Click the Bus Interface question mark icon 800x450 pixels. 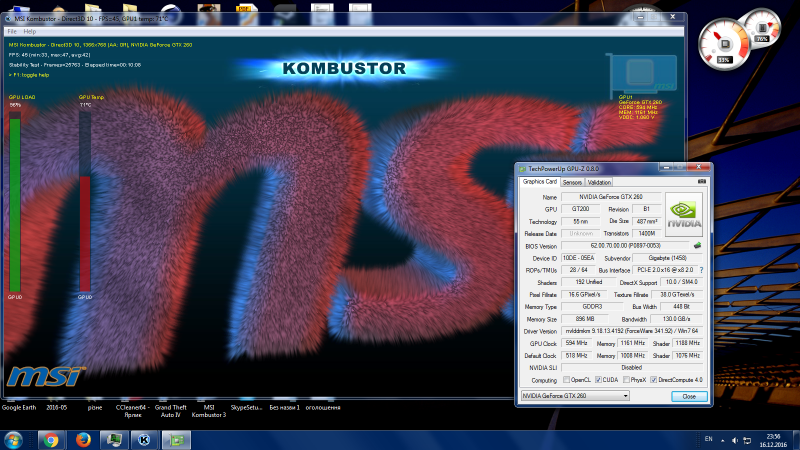(x=700, y=270)
